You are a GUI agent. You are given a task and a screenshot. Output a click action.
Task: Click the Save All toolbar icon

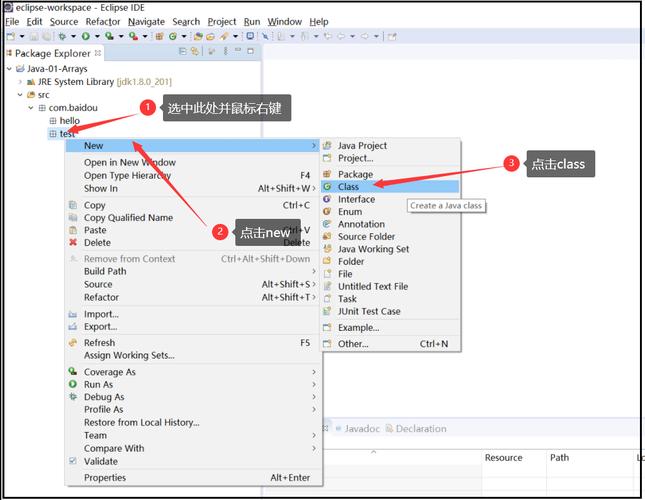pyautogui.click(x=47, y=37)
